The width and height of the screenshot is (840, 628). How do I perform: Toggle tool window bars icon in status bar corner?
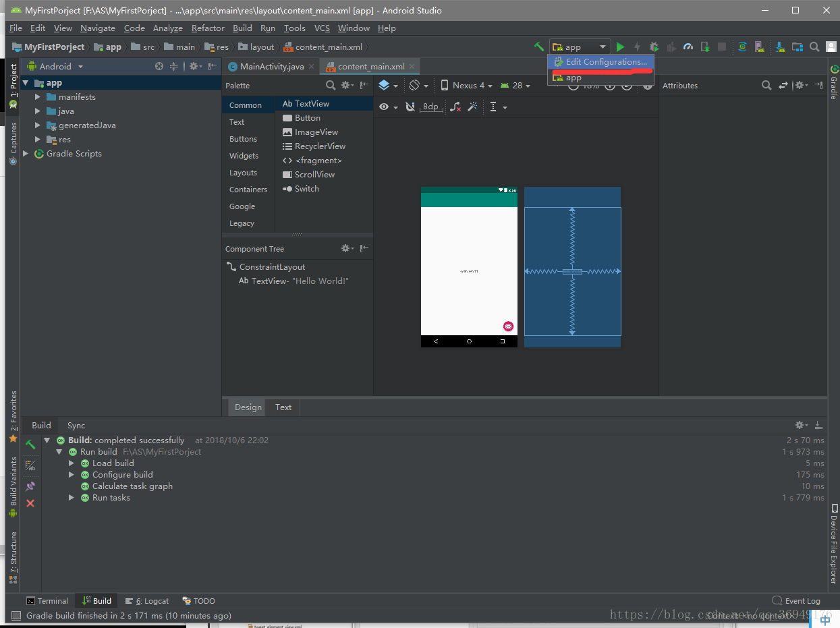[16, 615]
